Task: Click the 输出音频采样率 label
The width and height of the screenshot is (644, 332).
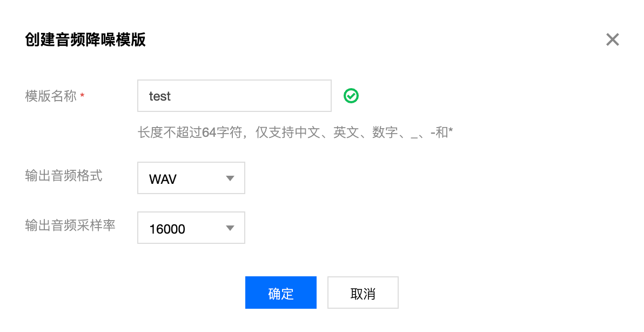Action: (x=70, y=225)
